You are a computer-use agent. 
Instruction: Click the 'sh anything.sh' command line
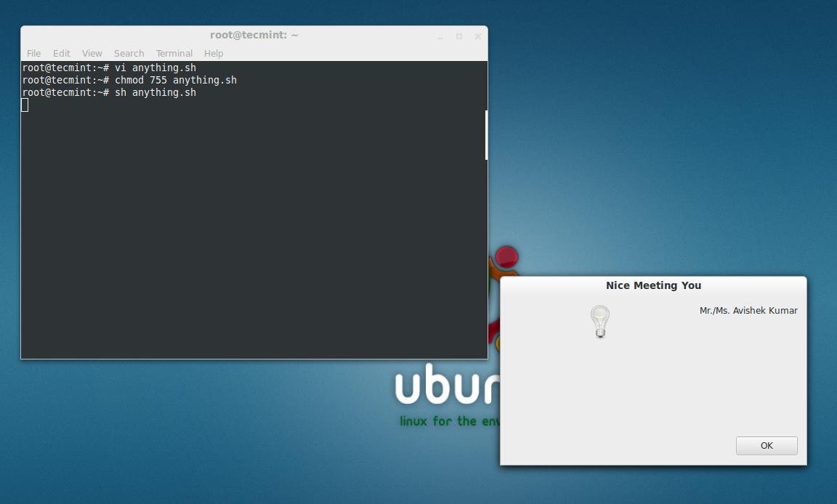click(110, 92)
